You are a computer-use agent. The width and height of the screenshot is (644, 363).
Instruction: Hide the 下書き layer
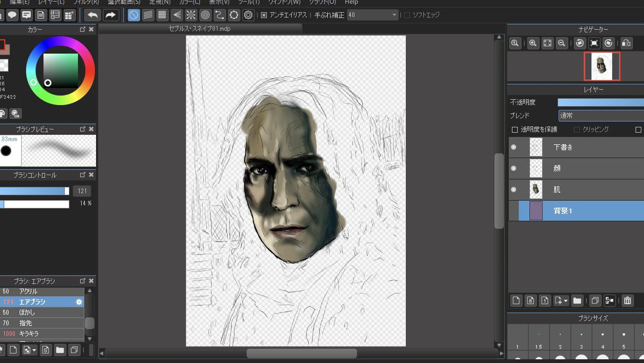coord(514,147)
